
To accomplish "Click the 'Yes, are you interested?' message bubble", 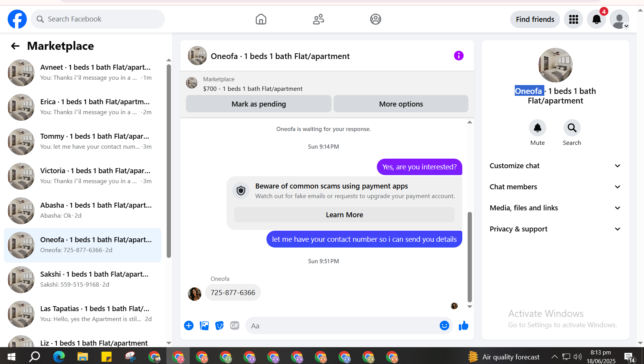I will pyautogui.click(x=419, y=167).
